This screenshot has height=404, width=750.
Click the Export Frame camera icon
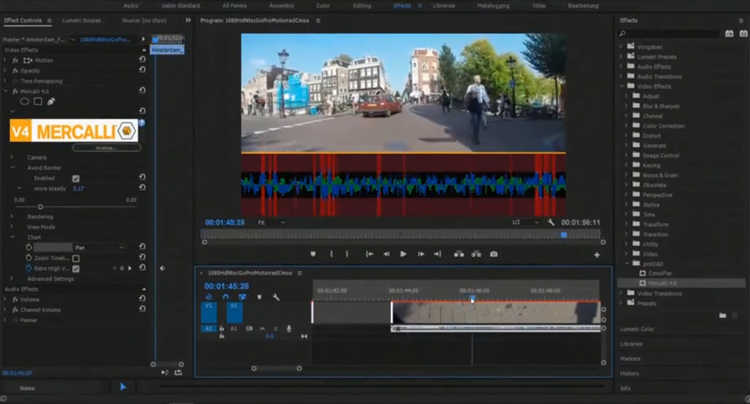click(x=493, y=254)
